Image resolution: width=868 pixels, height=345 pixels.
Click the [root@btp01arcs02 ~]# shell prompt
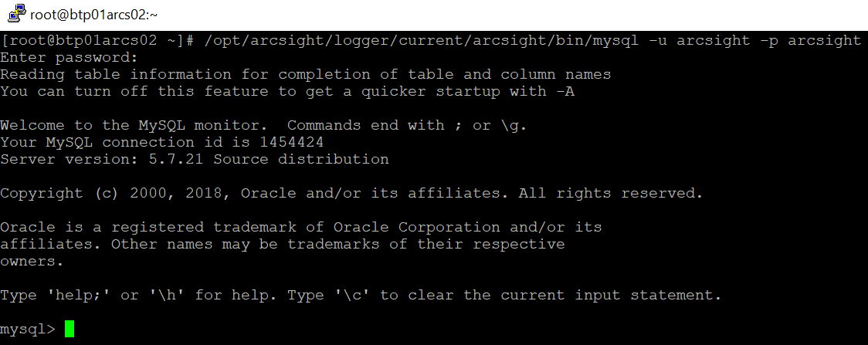coord(97,41)
